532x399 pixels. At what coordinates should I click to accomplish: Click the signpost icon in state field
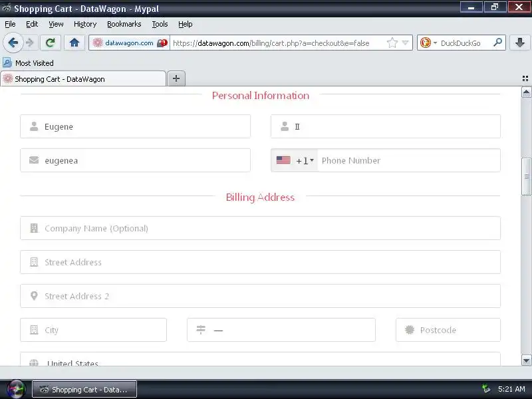[201, 329]
